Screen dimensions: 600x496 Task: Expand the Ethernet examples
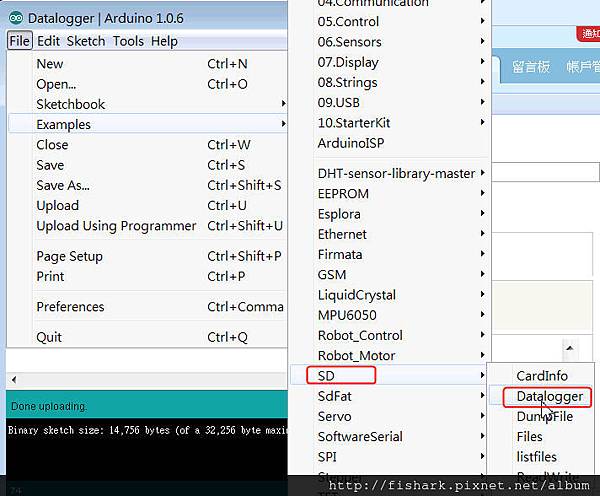(390, 234)
